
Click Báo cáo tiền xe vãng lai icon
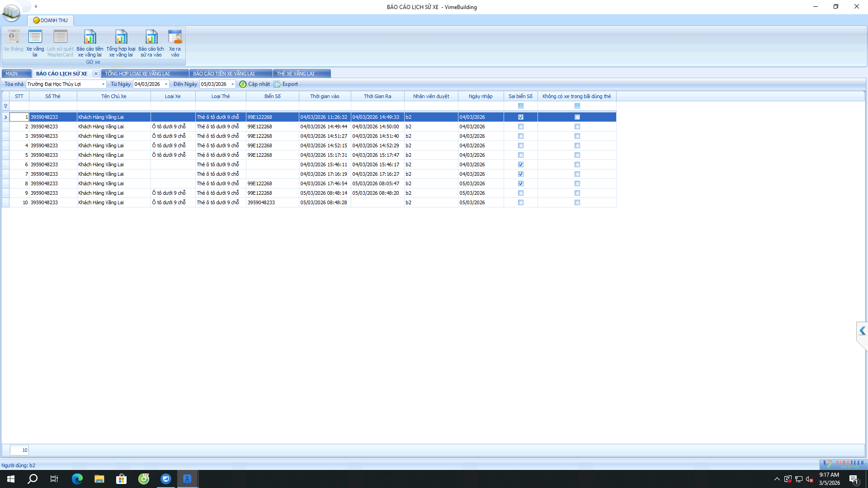(x=90, y=37)
